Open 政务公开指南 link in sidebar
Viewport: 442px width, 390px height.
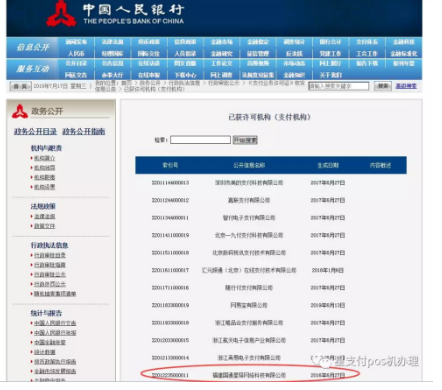(x=84, y=131)
